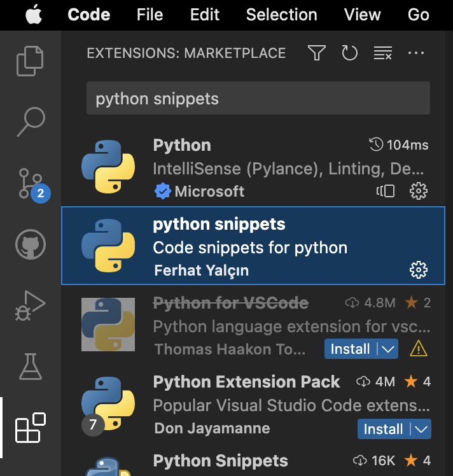Click remote indicator icon on Python extension
453x476 pixels.
(x=386, y=191)
